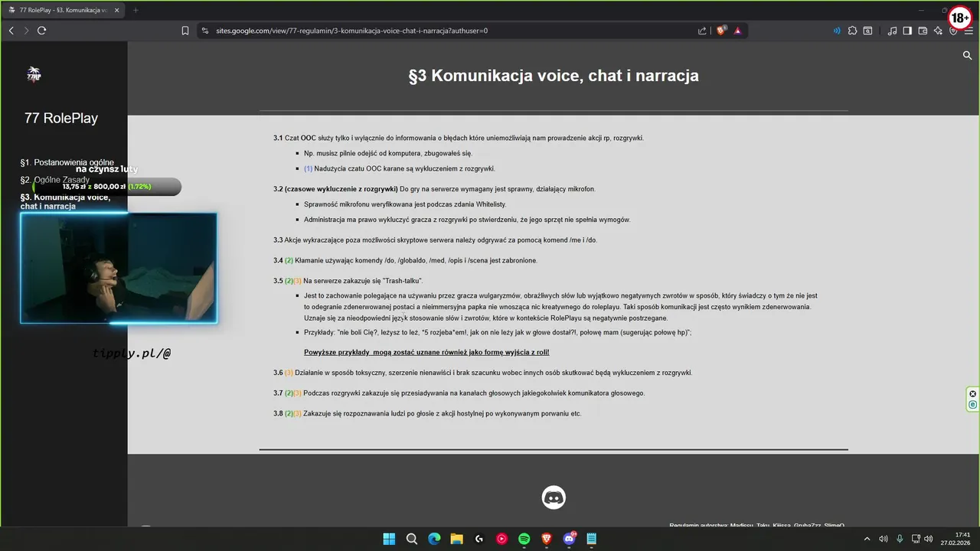The image size is (980, 551).
Task: Open the music note media control icon
Action: pyautogui.click(x=892, y=31)
